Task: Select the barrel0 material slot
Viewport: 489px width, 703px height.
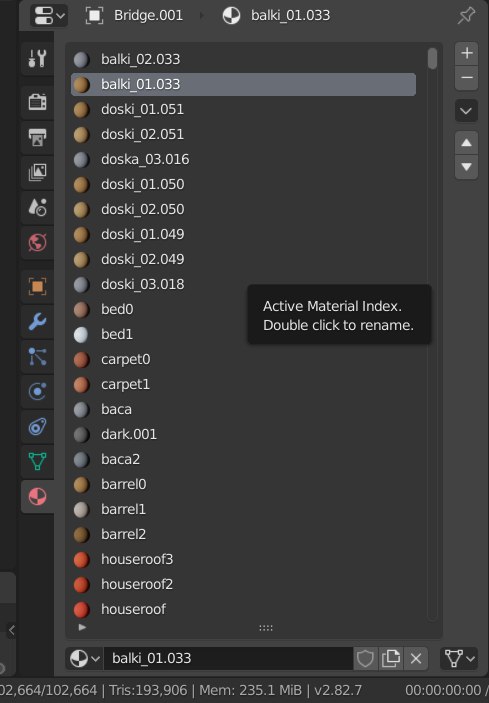Action: point(243,484)
